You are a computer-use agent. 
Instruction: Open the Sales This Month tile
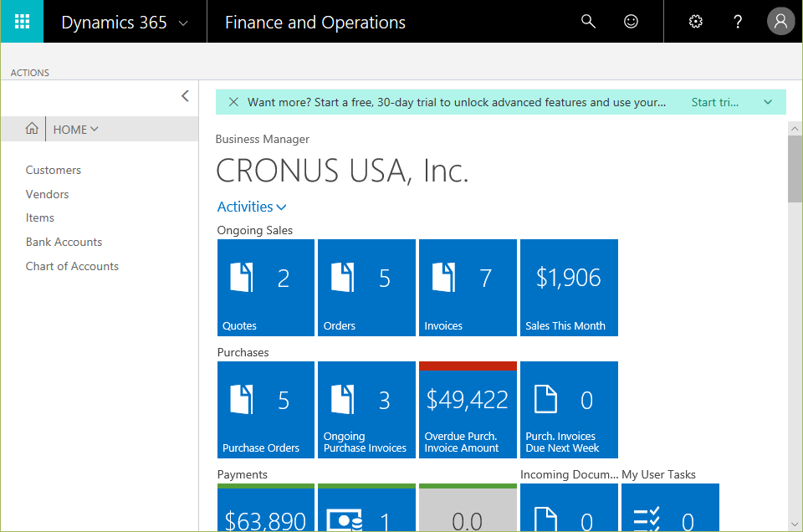[569, 288]
